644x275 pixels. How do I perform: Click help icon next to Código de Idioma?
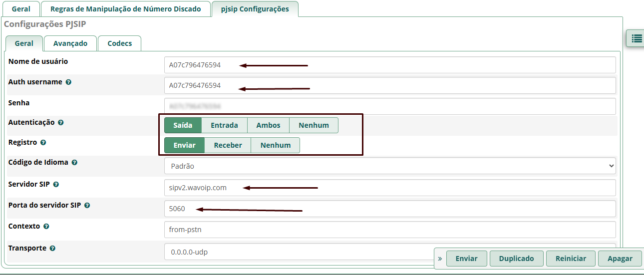pos(74,163)
